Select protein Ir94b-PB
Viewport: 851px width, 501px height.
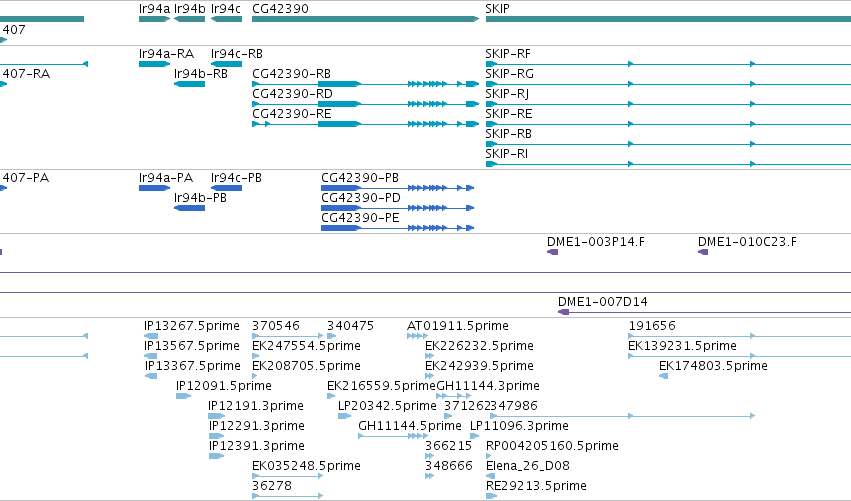coord(189,208)
